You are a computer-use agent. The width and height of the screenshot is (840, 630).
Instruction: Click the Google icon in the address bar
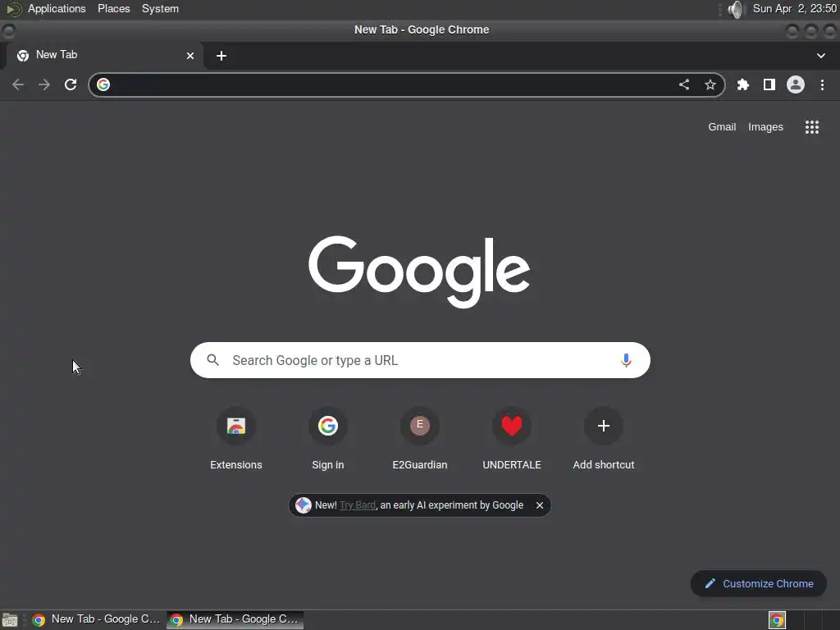click(103, 84)
